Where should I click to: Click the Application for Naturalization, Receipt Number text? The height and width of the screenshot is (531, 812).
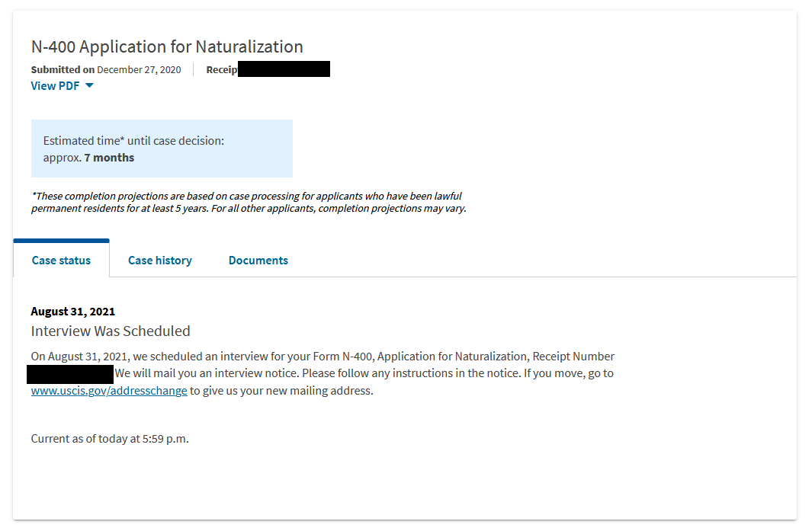coord(496,357)
